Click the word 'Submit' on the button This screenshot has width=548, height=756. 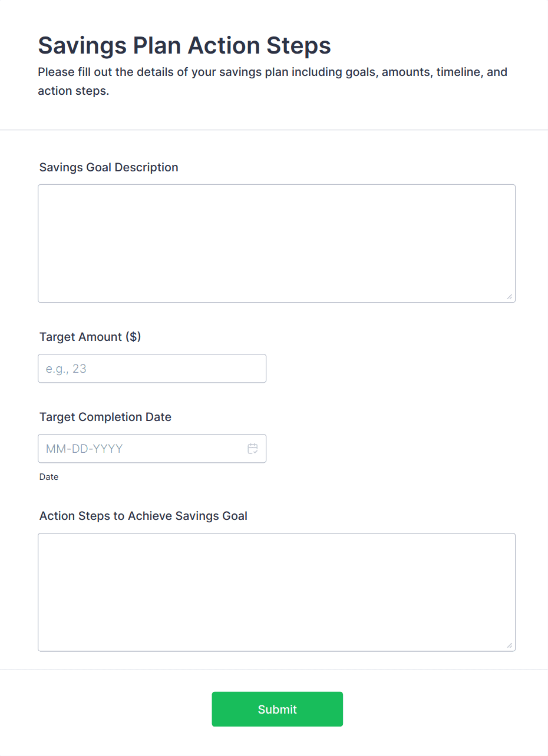click(x=277, y=709)
